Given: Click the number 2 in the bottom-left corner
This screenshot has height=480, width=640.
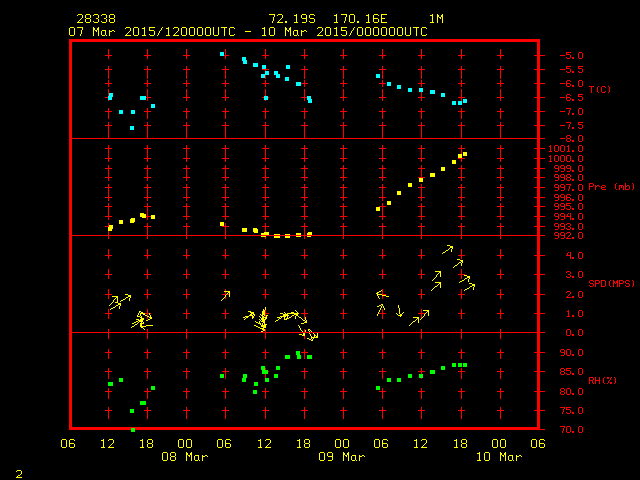Looking at the screenshot, I should pos(19,471).
